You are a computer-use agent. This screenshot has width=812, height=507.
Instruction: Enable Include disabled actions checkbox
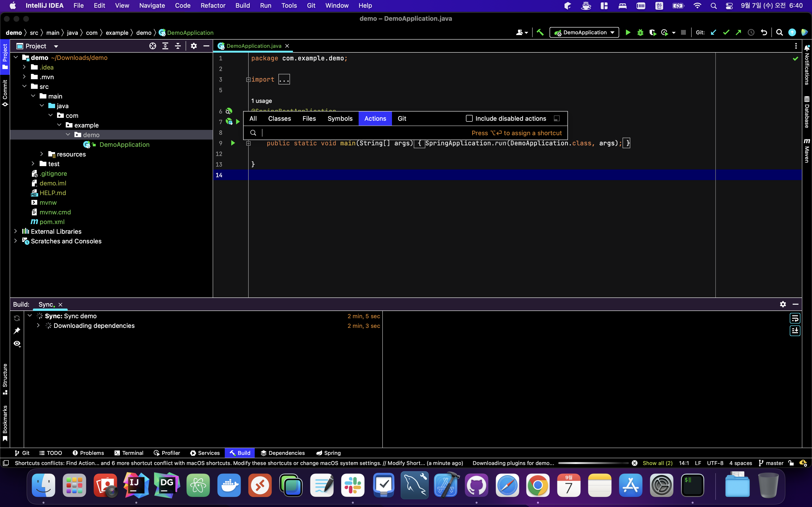(469, 118)
